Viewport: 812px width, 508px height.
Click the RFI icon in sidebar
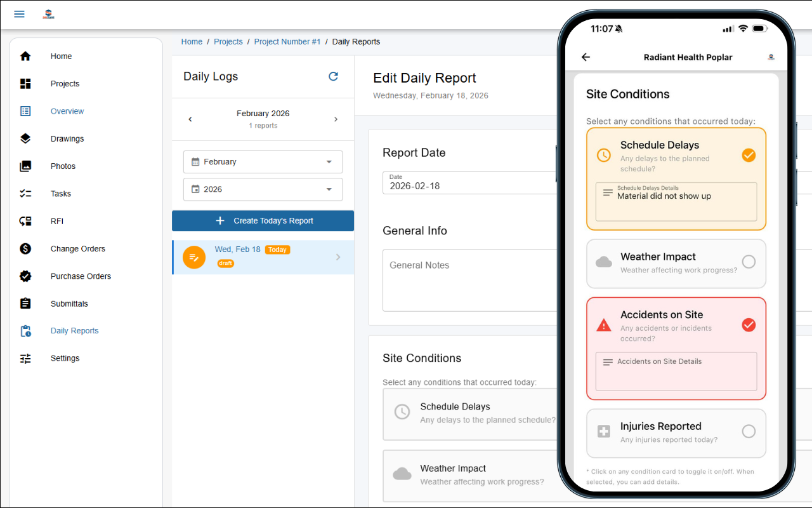coord(25,221)
